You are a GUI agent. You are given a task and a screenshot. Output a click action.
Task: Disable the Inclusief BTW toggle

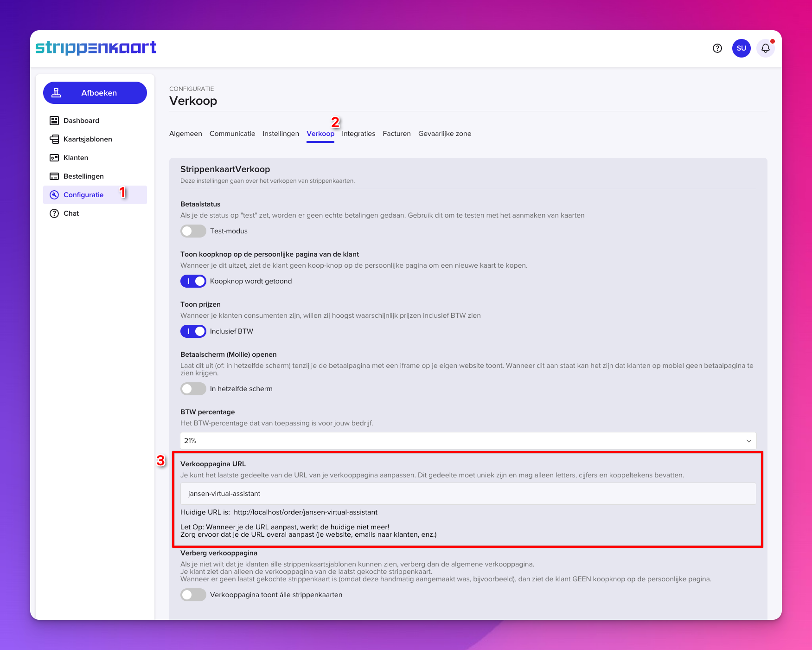coord(193,331)
